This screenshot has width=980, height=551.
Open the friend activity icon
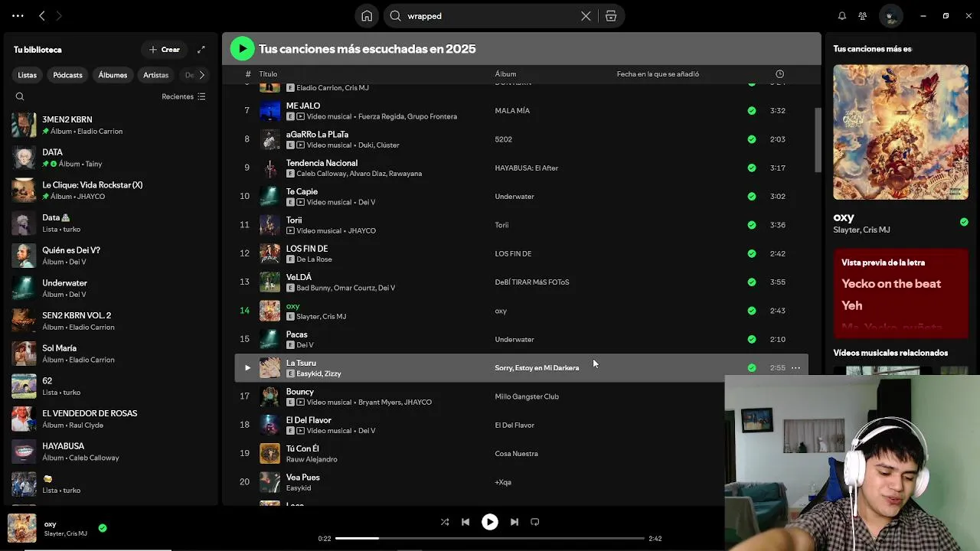tap(863, 15)
